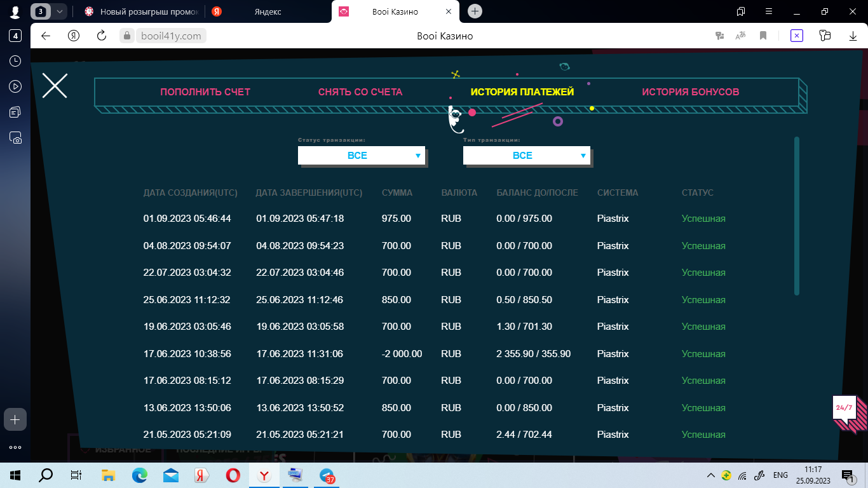
Task: Show hidden system tray icons
Action: click(711, 475)
